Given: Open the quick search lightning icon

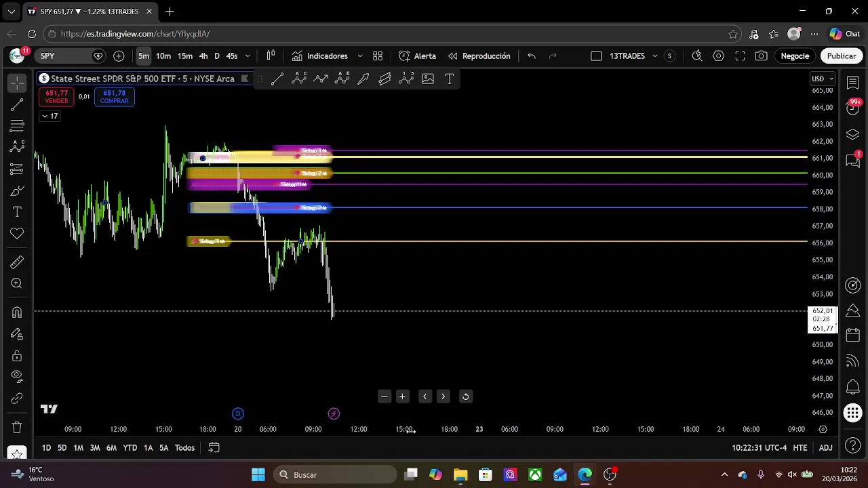Looking at the screenshot, I should (x=697, y=56).
